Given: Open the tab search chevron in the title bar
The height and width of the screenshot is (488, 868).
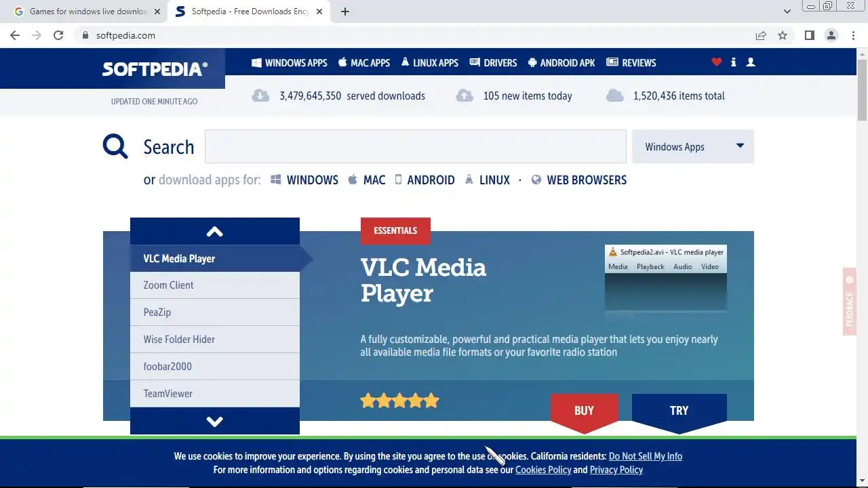Looking at the screenshot, I should [787, 12].
